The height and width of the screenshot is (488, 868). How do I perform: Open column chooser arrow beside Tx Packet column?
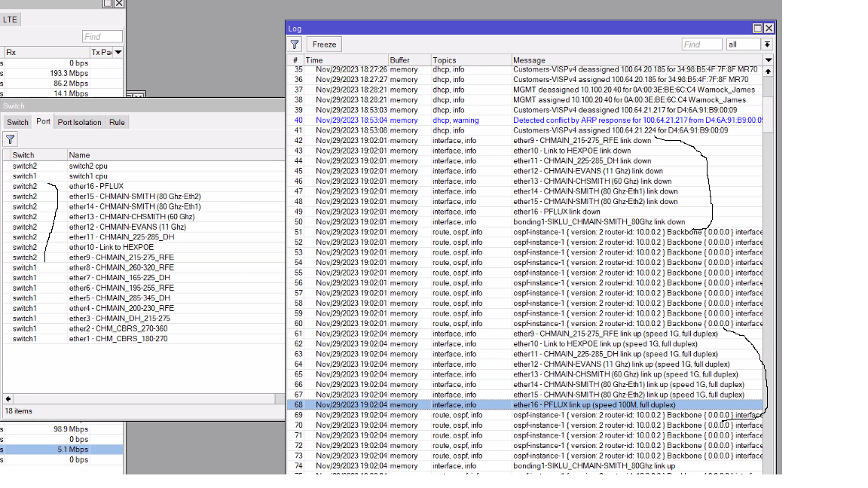coord(118,52)
